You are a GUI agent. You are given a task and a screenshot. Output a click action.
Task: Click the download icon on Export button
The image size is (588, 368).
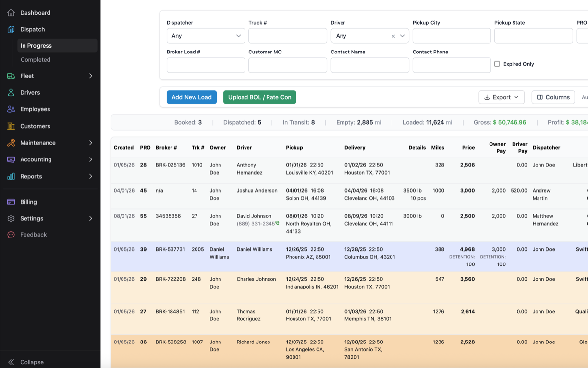coord(487,97)
